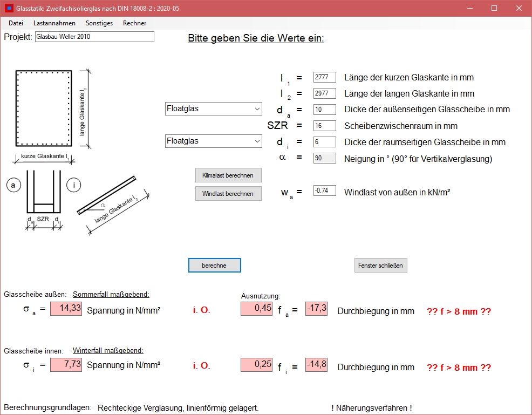Screen dimensions: 532x415
Task: Open the inner pane glass type dropdown
Action: [214, 141]
